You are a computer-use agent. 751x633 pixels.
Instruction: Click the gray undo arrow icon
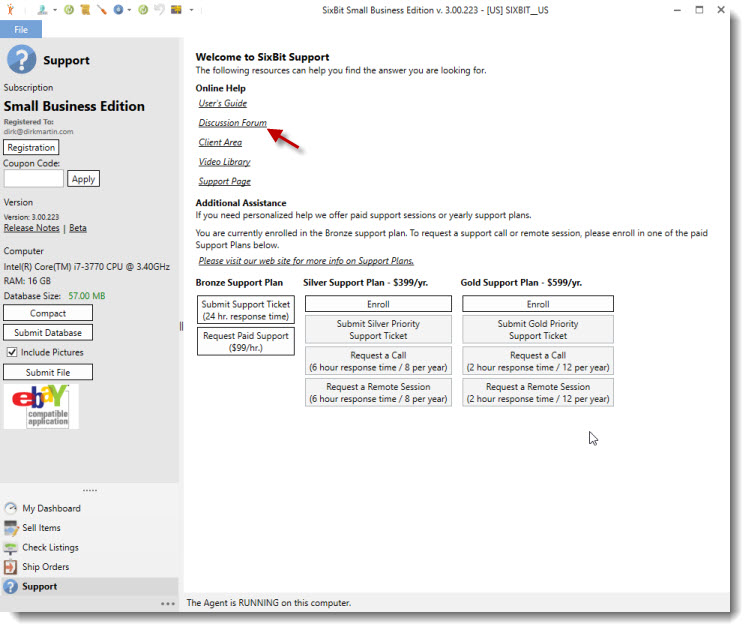tap(159, 10)
